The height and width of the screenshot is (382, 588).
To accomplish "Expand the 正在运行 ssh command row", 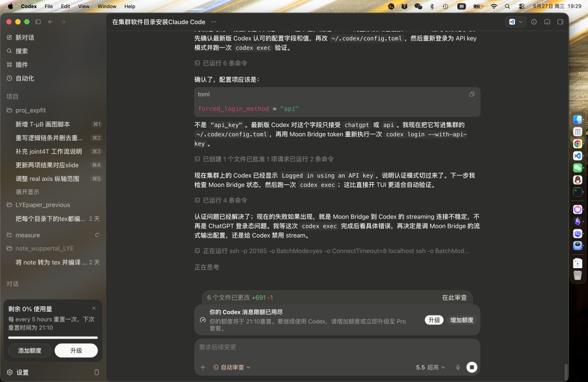I will (332, 251).
